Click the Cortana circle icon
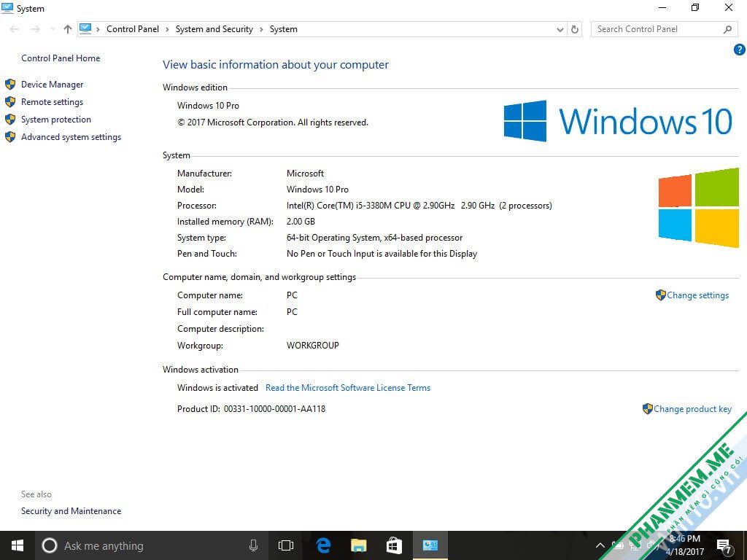This screenshot has height=560, width=747. (50, 545)
